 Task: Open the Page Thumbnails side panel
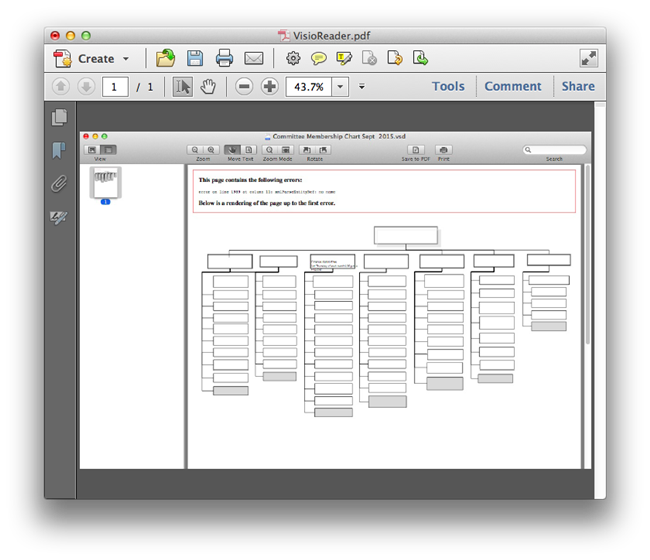pos(60,118)
